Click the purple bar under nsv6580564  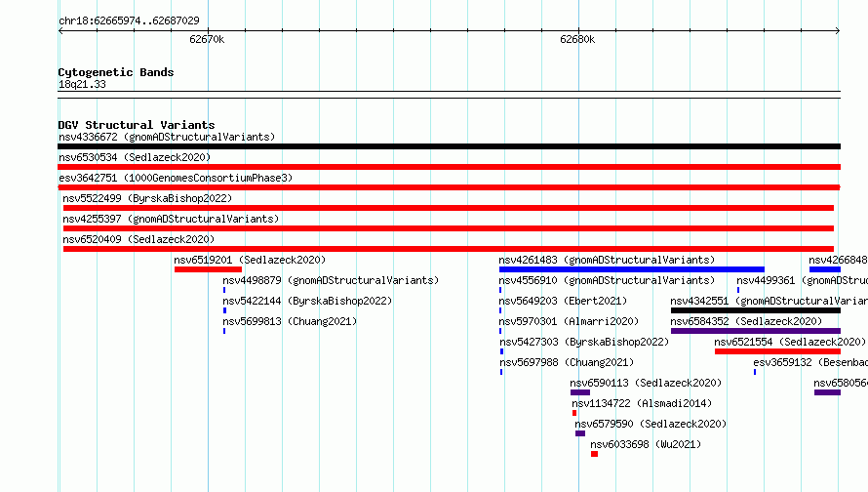click(828, 392)
